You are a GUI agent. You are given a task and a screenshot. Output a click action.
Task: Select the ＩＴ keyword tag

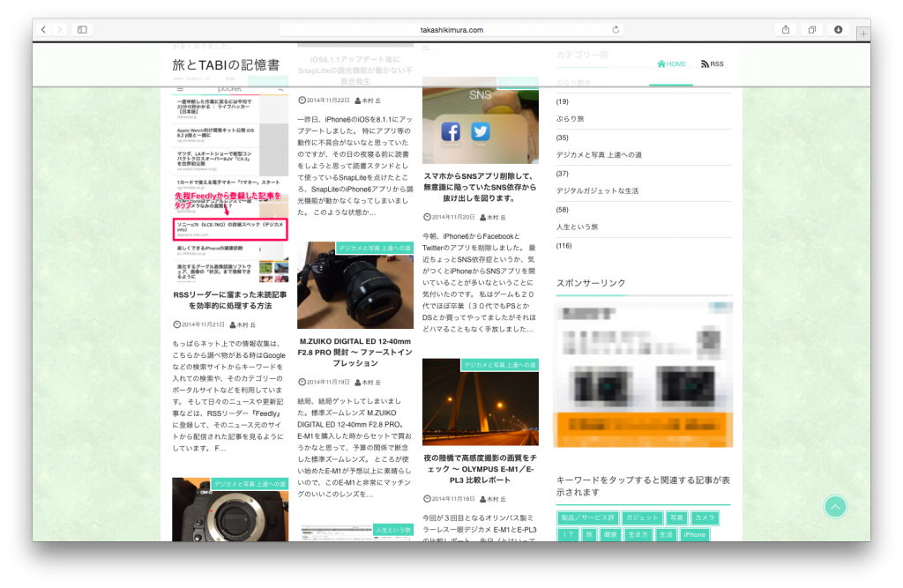568,534
